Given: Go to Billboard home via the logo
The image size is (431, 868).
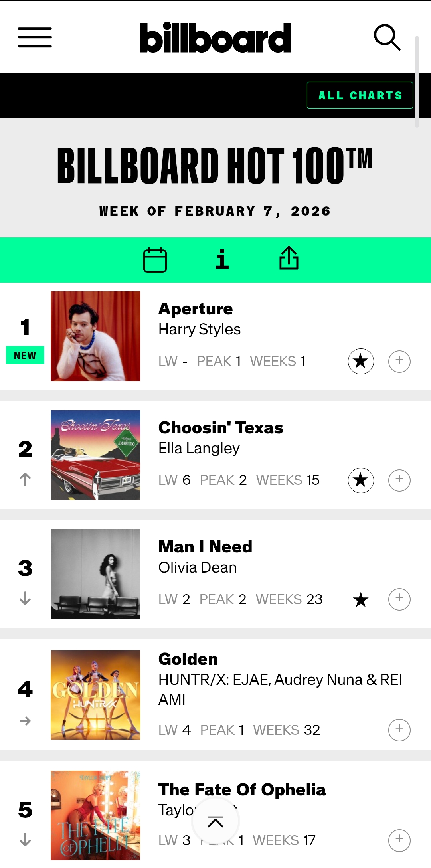Looking at the screenshot, I should (215, 38).
